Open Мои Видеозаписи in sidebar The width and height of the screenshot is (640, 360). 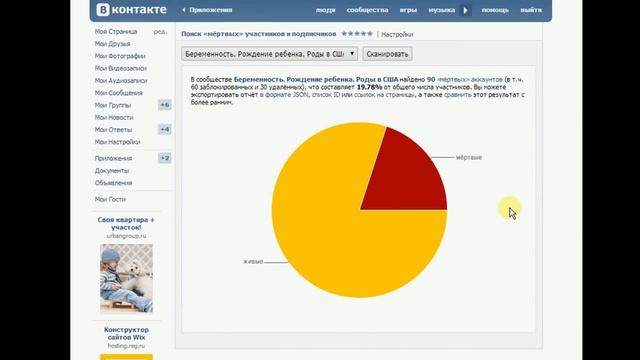[120, 68]
